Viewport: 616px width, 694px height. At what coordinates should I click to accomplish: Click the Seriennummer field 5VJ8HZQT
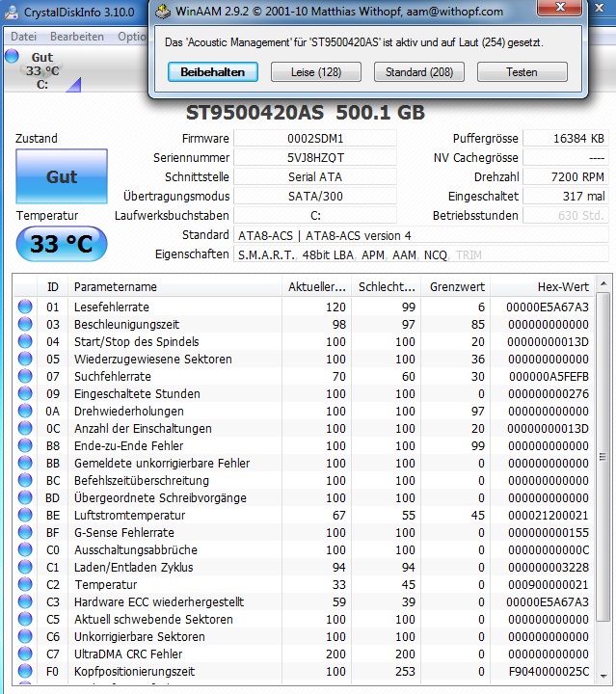coord(315,157)
